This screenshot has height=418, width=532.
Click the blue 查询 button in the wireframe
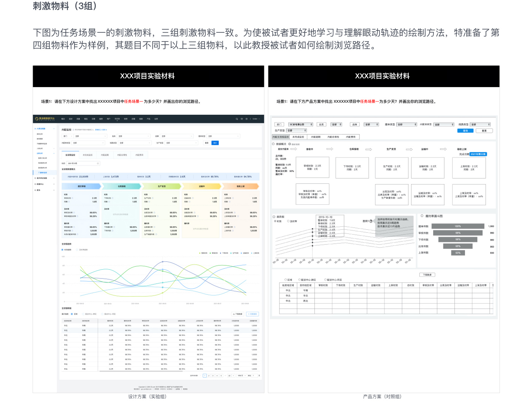tap(465, 131)
